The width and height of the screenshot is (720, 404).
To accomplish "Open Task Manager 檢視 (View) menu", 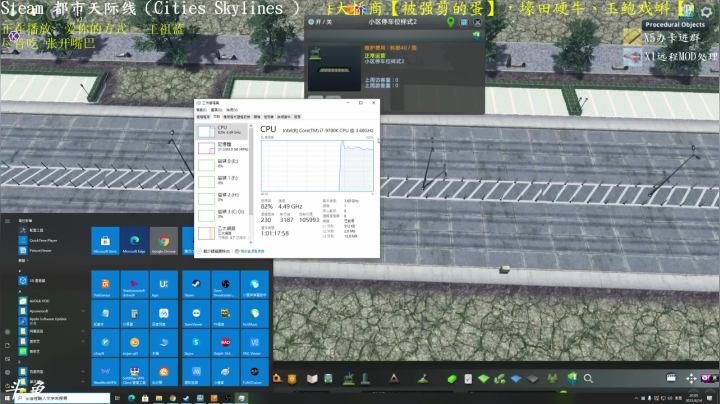I will (232, 110).
